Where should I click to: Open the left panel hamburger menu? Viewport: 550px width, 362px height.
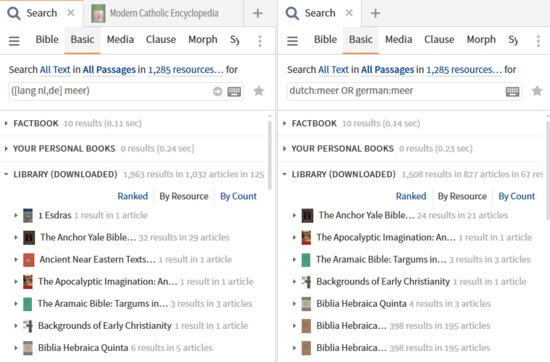point(14,41)
